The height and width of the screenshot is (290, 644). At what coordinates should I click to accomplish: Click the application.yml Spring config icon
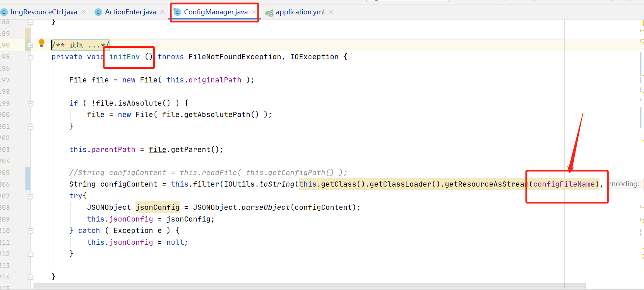(x=269, y=13)
